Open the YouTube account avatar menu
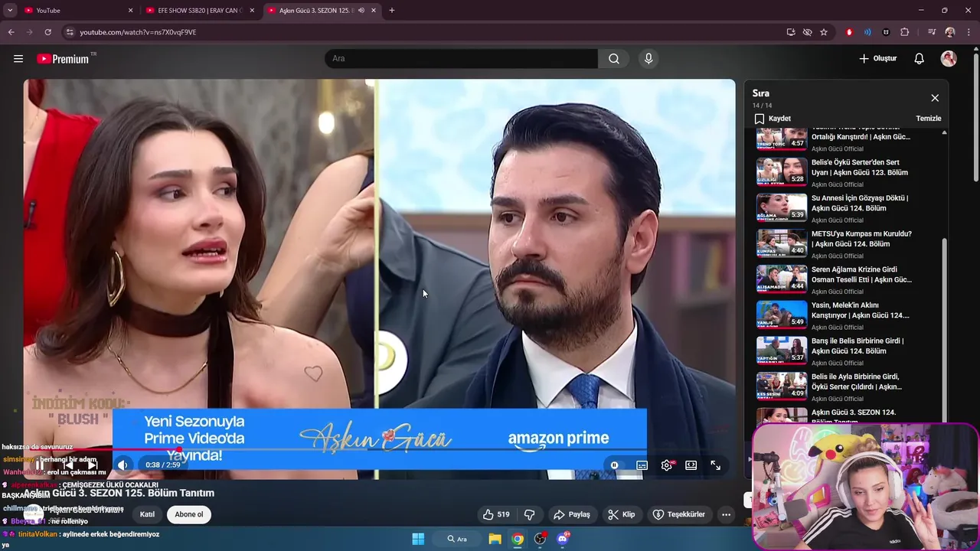980x551 pixels. (x=949, y=59)
